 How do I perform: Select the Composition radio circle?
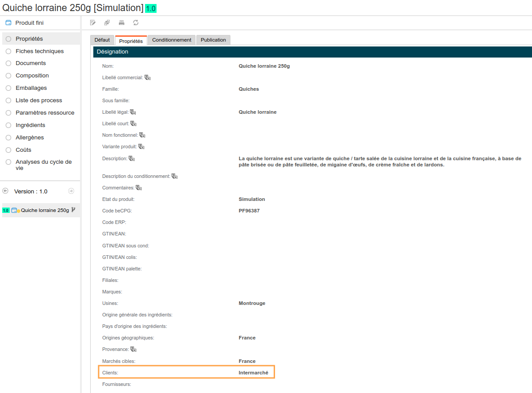[8, 76]
